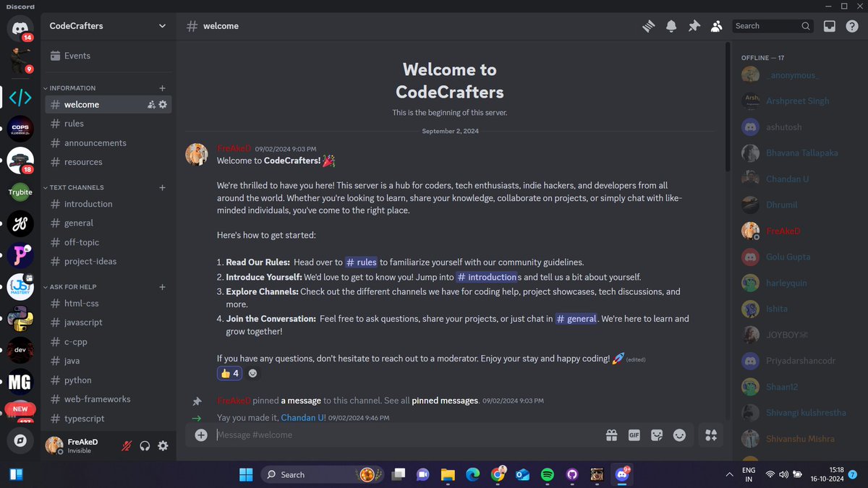The height and width of the screenshot is (488, 868).
Task: Toggle the member list icon
Action: pos(716,26)
